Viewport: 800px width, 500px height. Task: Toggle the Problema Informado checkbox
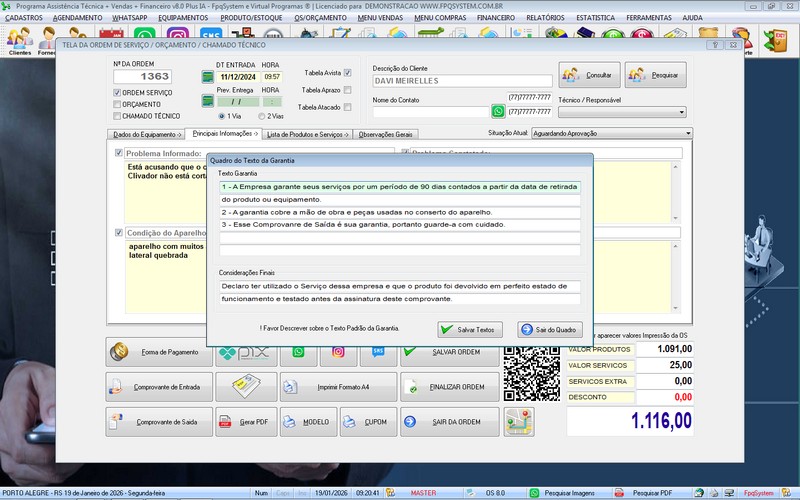tap(119, 153)
